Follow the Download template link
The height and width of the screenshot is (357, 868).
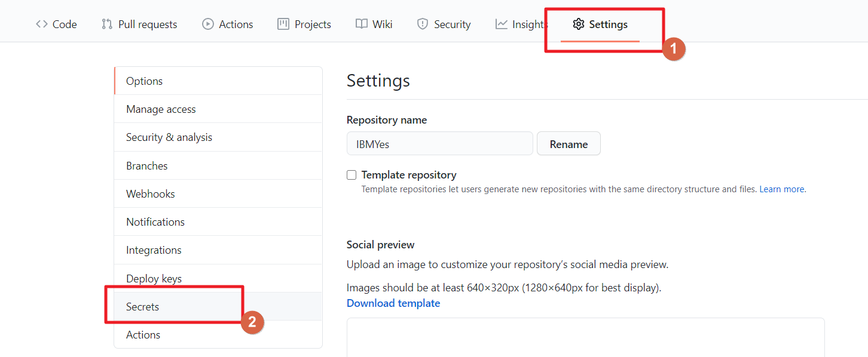393,303
